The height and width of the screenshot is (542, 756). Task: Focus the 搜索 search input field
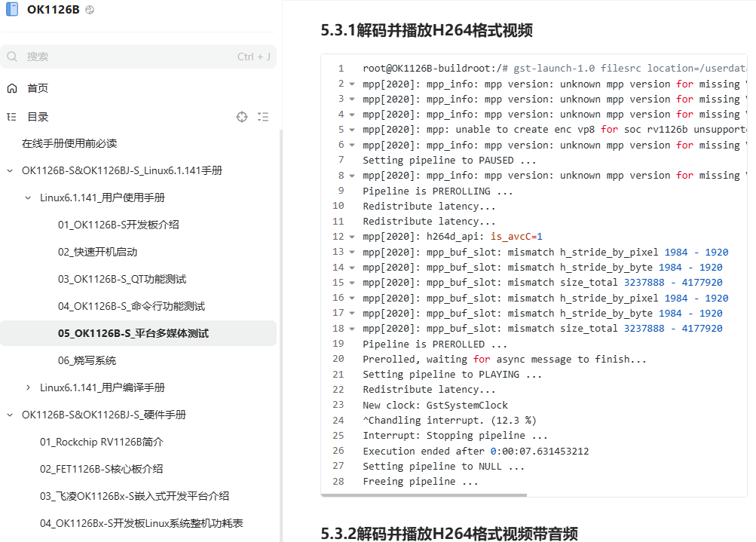pyautogui.click(x=128, y=57)
